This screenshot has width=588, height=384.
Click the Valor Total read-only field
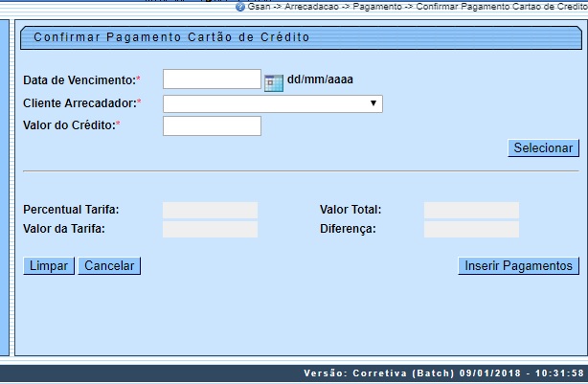(x=471, y=210)
